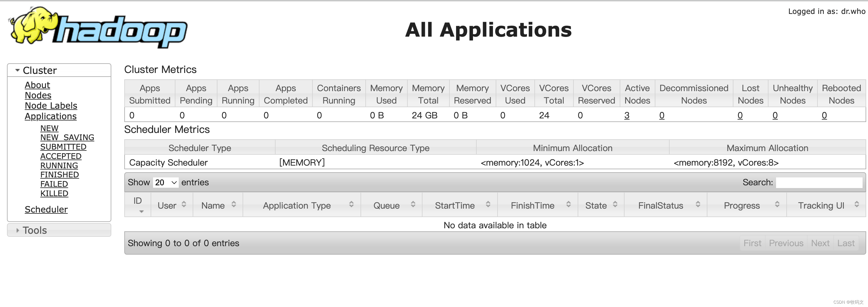
Task: Click the Memory Total value 24 GB
Action: (x=425, y=115)
